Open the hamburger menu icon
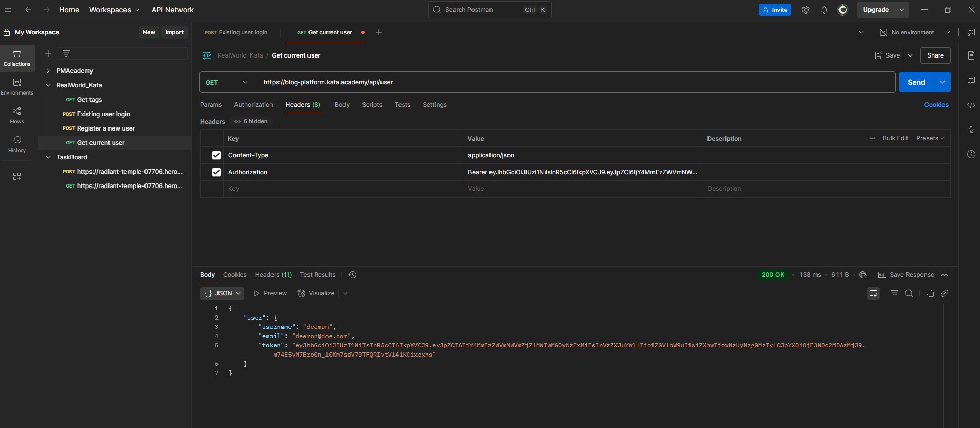 (x=8, y=10)
